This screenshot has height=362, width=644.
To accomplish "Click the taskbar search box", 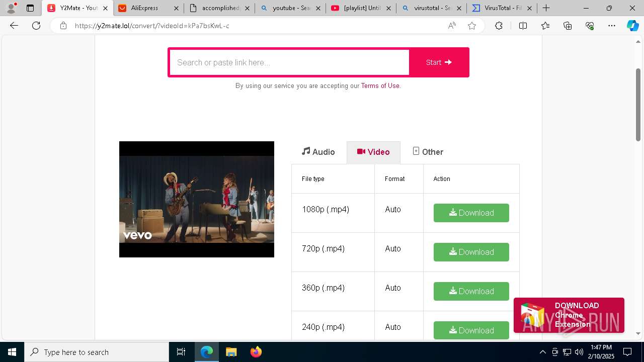I will (97, 352).
